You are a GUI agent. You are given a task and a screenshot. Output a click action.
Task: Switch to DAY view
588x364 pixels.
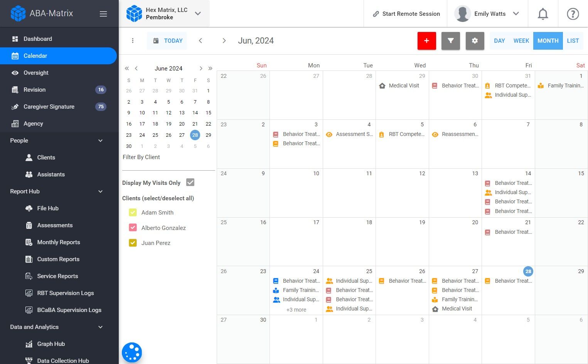coord(499,41)
